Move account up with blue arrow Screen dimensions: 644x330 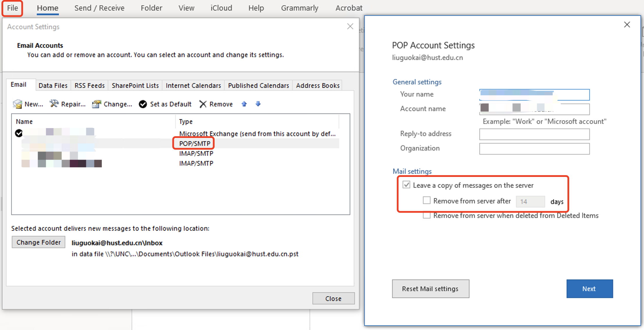click(244, 104)
